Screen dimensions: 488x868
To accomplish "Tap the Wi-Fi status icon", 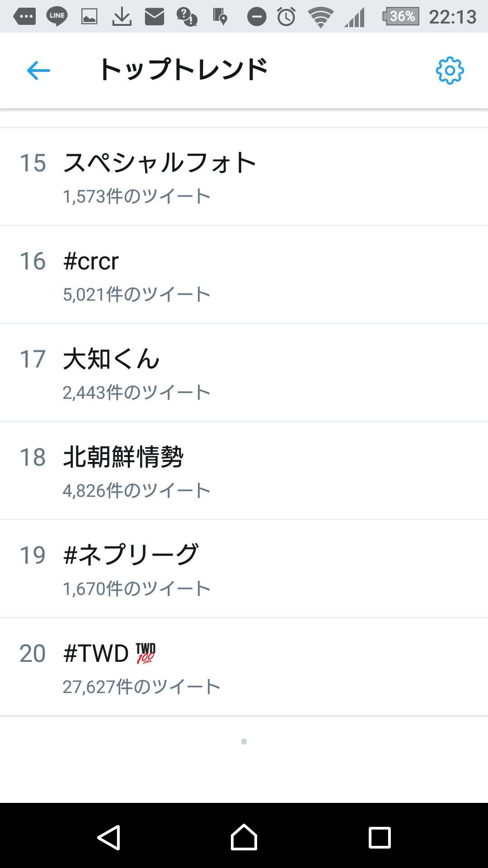I will (x=320, y=17).
